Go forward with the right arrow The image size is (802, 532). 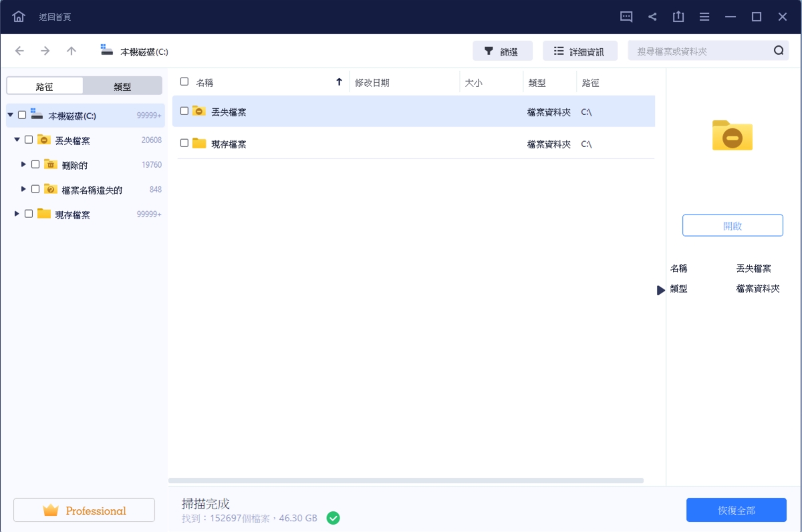[x=45, y=51]
